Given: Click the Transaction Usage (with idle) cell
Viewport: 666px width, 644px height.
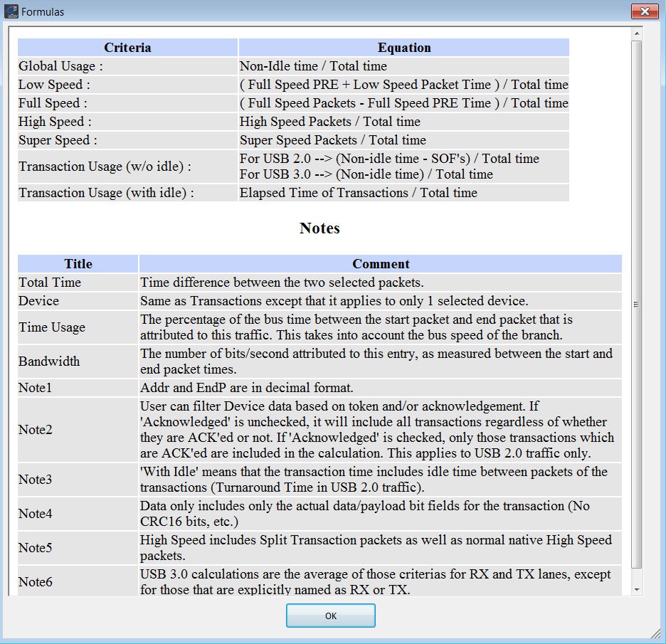Looking at the screenshot, I should (x=127, y=193).
